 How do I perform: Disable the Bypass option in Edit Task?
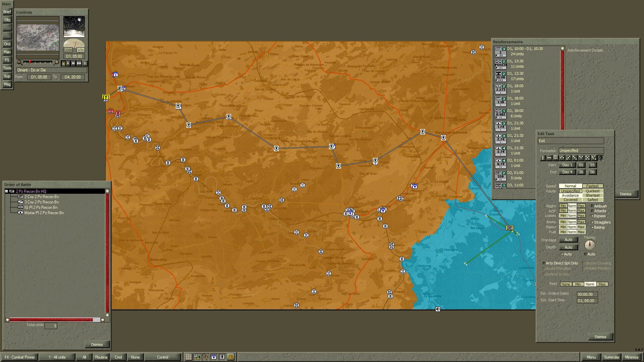(592, 216)
